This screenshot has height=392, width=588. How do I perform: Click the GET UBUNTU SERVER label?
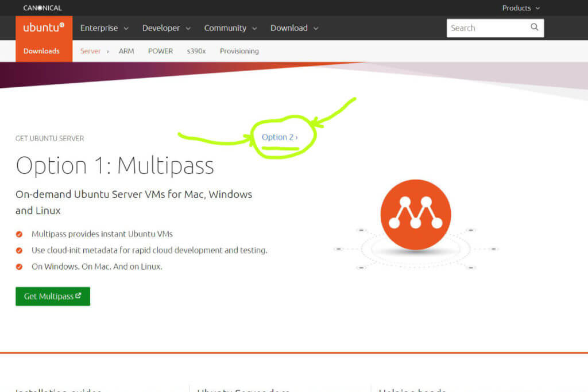pyautogui.click(x=49, y=138)
